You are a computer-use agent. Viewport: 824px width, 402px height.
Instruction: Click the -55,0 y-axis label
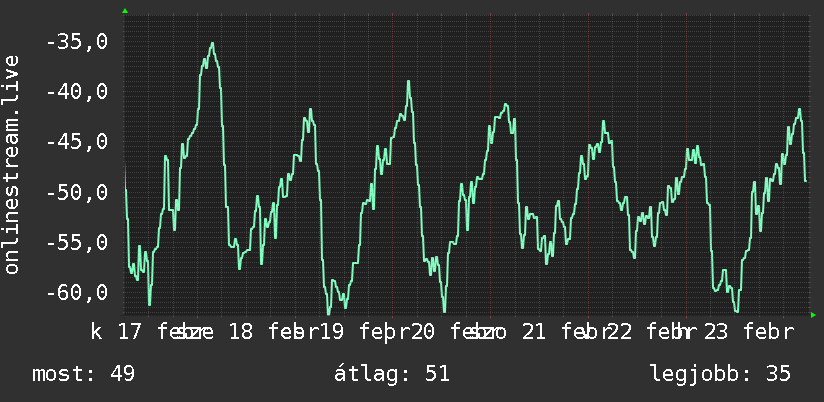coord(77,243)
